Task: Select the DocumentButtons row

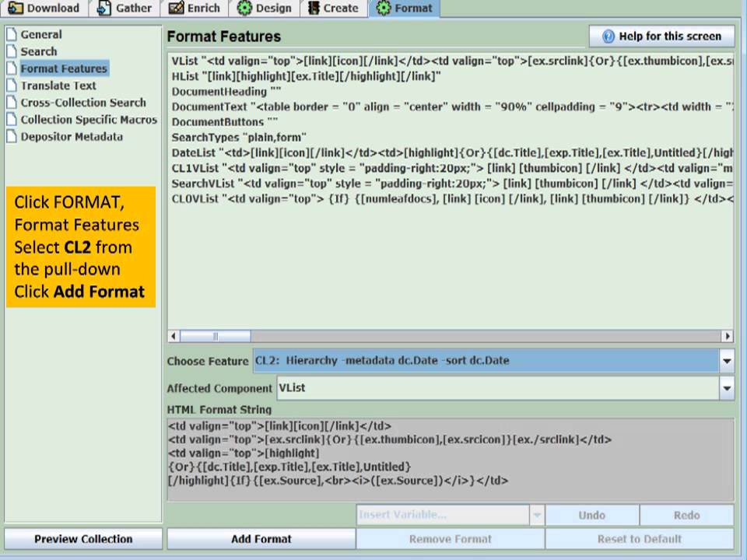Action: 451,122
